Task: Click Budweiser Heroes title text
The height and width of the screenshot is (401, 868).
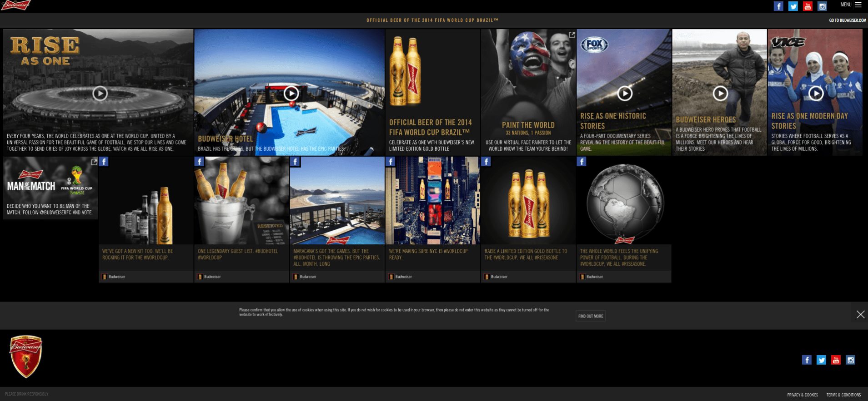Action: (705, 120)
